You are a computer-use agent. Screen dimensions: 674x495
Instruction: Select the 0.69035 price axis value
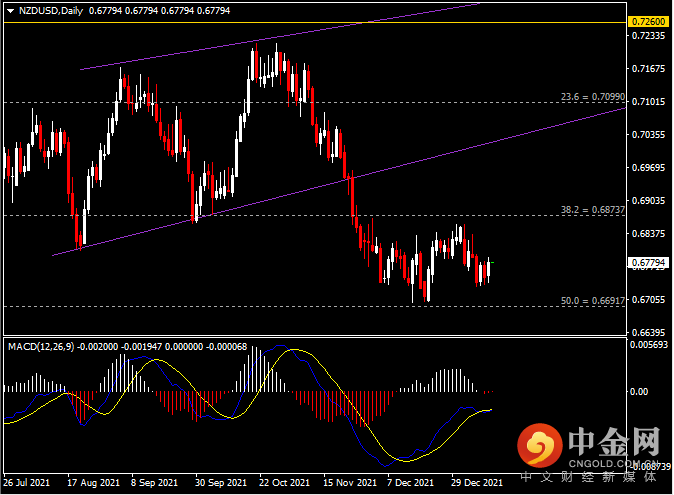coord(649,201)
